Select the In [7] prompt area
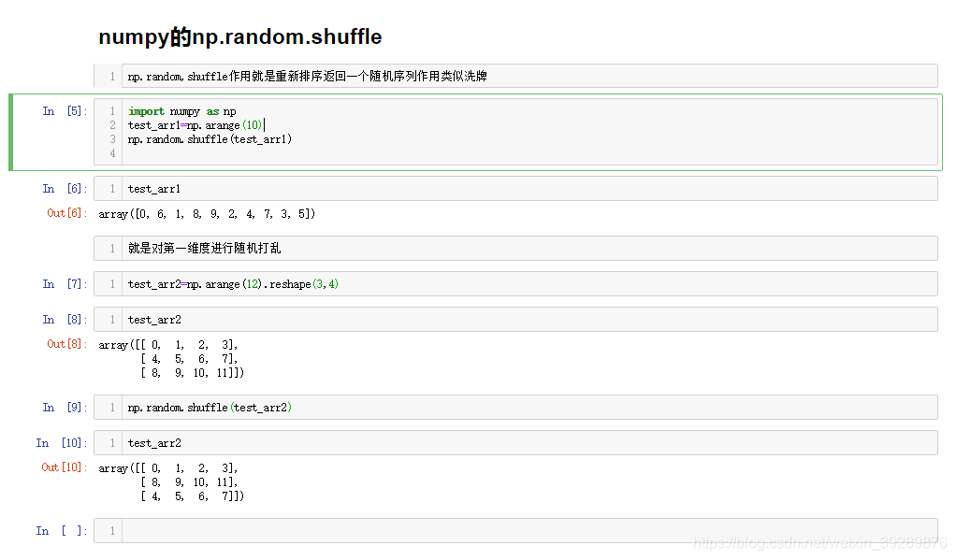 pyautogui.click(x=65, y=284)
